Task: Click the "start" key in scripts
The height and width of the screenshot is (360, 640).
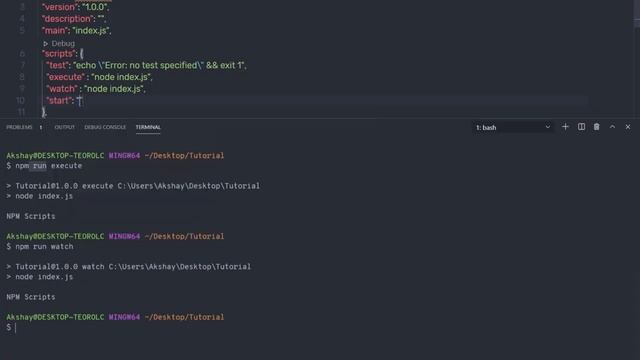Action: pos(59,100)
